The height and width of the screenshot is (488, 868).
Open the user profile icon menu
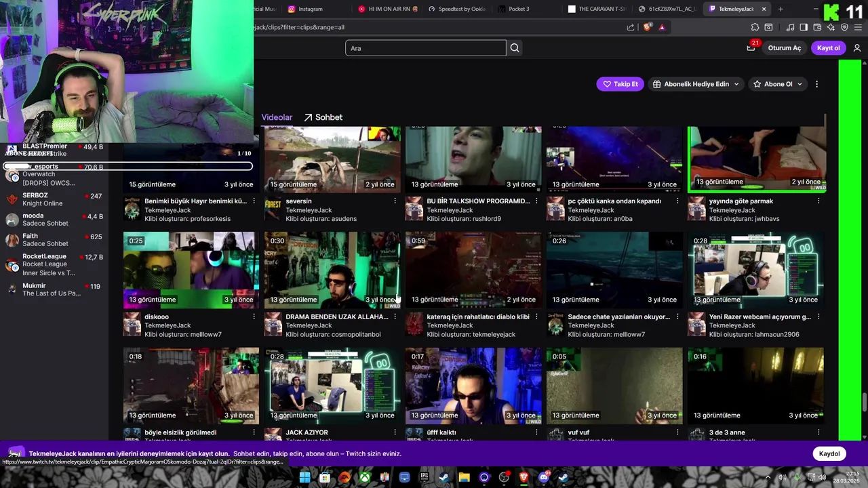coord(857,48)
